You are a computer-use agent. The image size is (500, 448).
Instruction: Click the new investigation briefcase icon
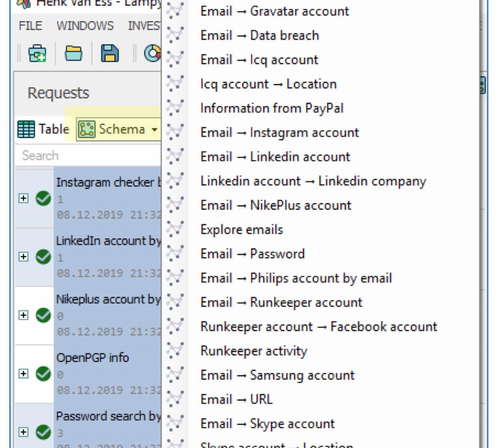tap(37, 53)
